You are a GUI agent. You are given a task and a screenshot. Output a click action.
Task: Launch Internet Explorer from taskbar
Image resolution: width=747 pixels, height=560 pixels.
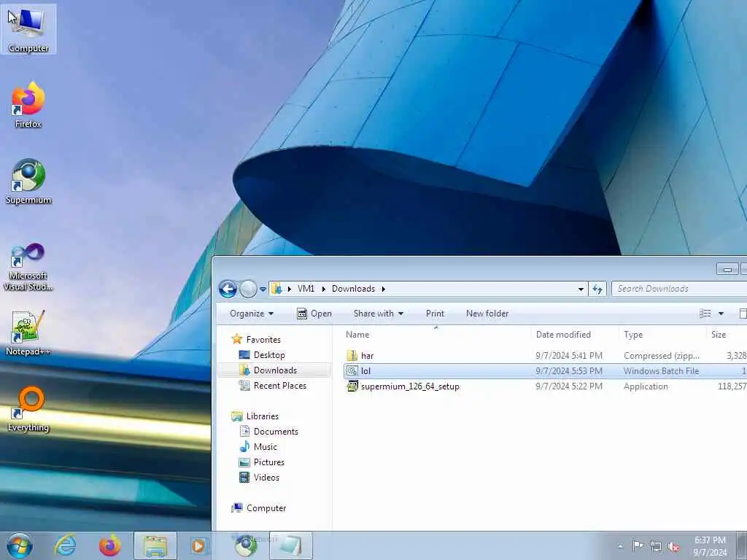pos(65,545)
